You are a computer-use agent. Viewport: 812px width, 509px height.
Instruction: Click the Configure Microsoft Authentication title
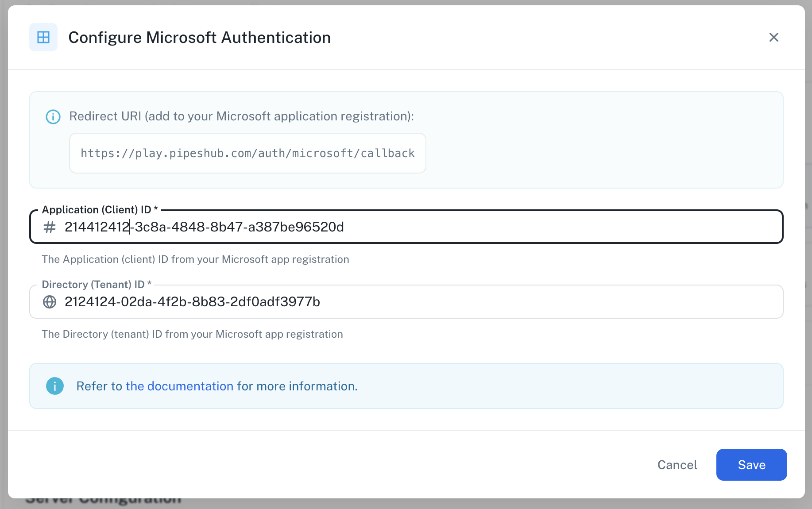click(x=199, y=37)
